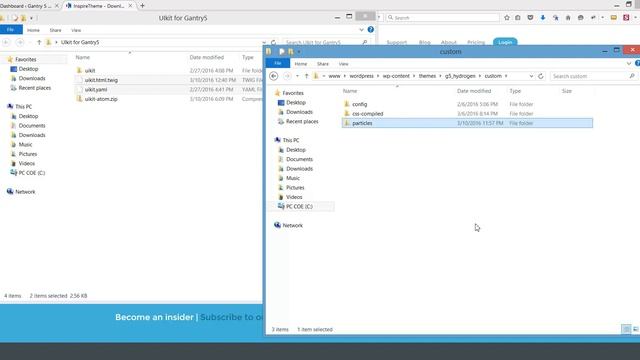Click the Firefox Search box
640x360 pixels.
coord(442,18)
